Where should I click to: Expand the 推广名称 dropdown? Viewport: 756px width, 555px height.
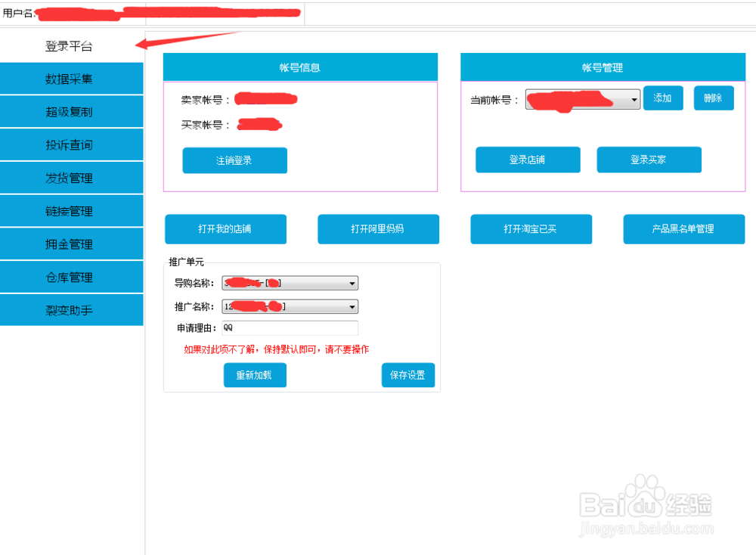pyautogui.click(x=352, y=306)
